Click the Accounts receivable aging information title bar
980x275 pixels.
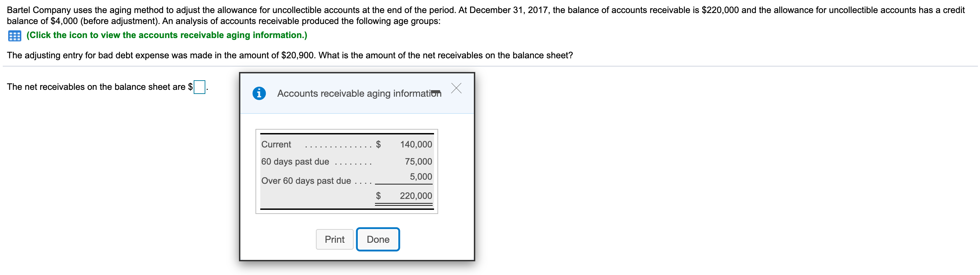[359, 93]
